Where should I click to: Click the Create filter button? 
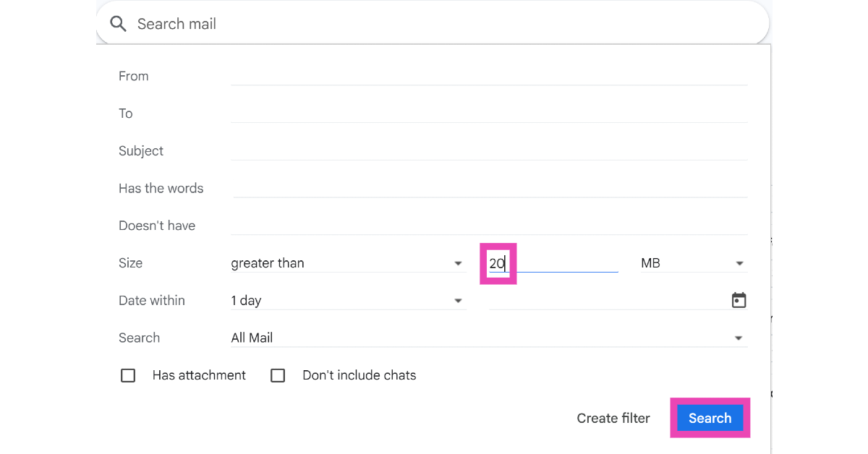point(613,418)
